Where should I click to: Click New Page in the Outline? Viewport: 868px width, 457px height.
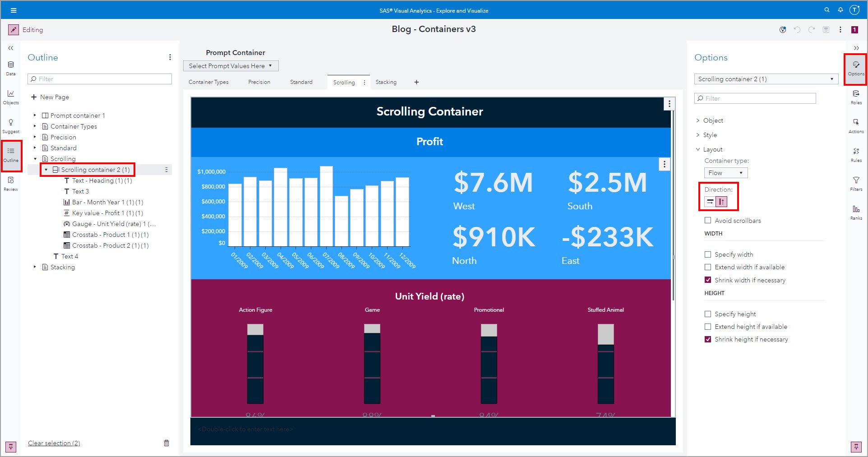[x=54, y=97]
